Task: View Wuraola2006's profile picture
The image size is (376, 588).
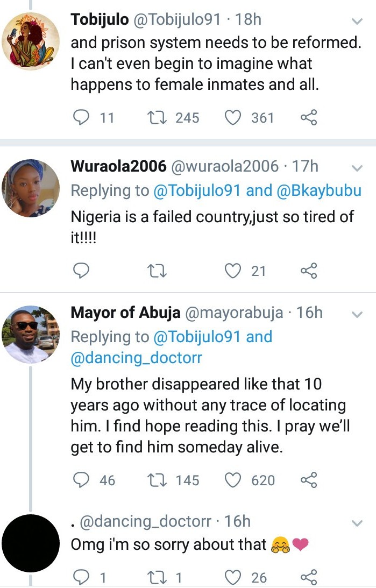Action: 31,188
